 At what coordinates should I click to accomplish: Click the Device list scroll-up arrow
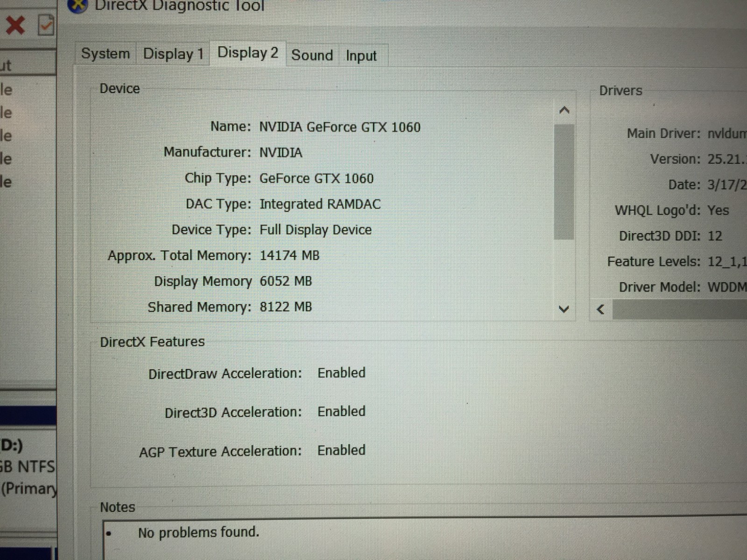coord(564,110)
